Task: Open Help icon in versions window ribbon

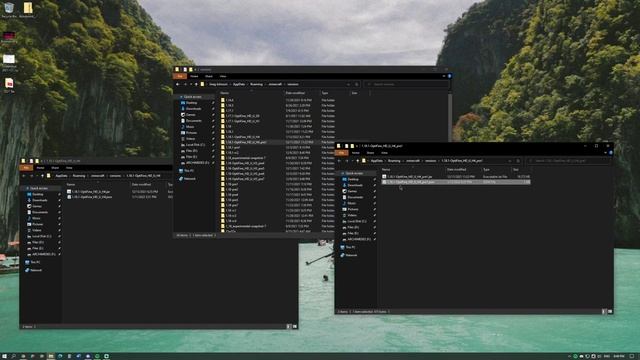Action: (449, 76)
